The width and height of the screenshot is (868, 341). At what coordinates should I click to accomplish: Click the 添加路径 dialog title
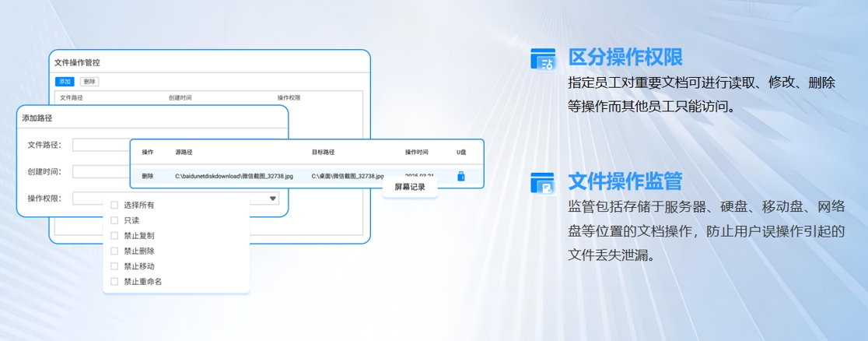click(x=37, y=118)
